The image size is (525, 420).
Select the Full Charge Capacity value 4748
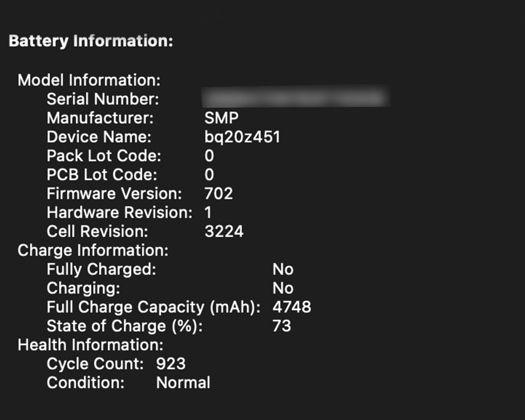pos(292,307)
